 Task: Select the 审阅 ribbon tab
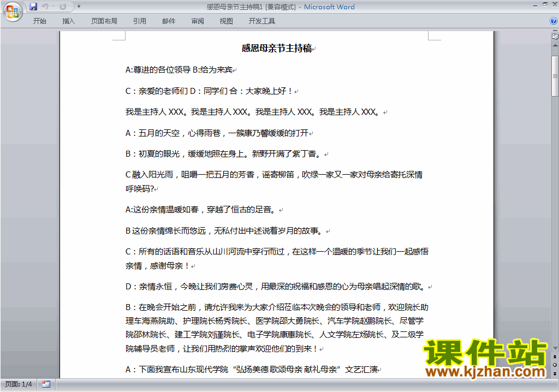click(198, 21)
